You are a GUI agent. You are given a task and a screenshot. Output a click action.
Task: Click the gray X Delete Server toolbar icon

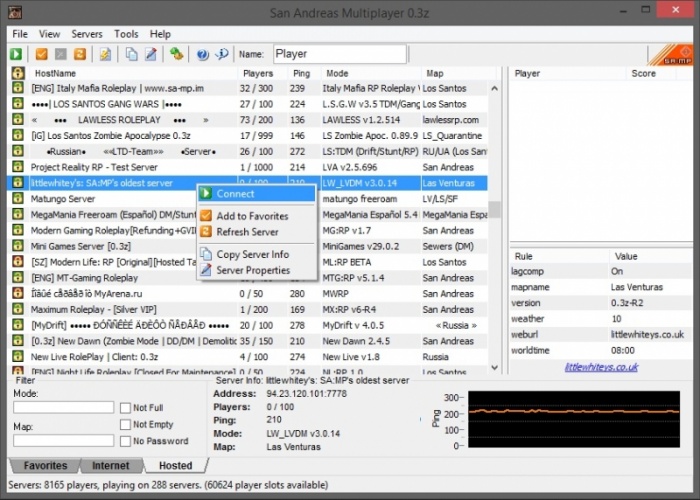click(60, 54)
